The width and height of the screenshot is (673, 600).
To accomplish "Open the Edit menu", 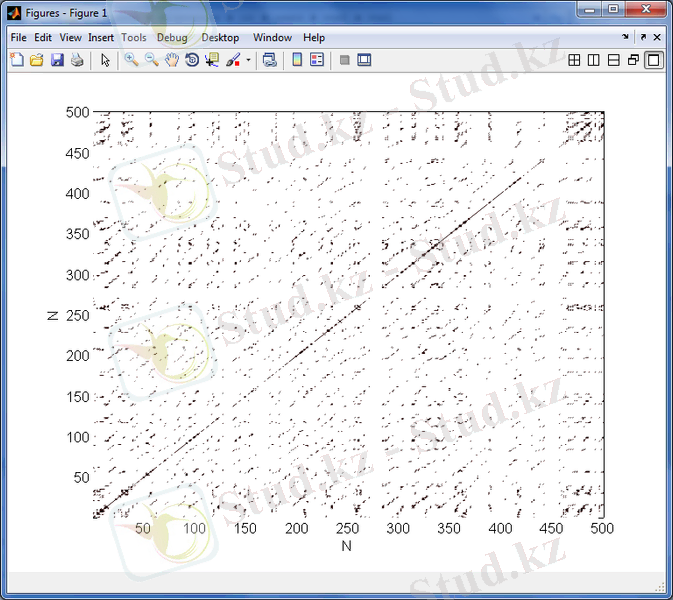I will pos(43,38).
